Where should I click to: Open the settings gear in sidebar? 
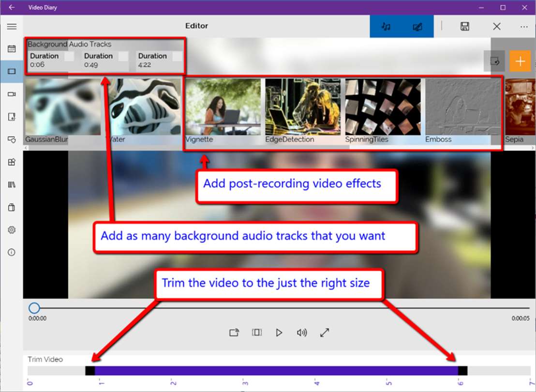[x=12, y=230]
